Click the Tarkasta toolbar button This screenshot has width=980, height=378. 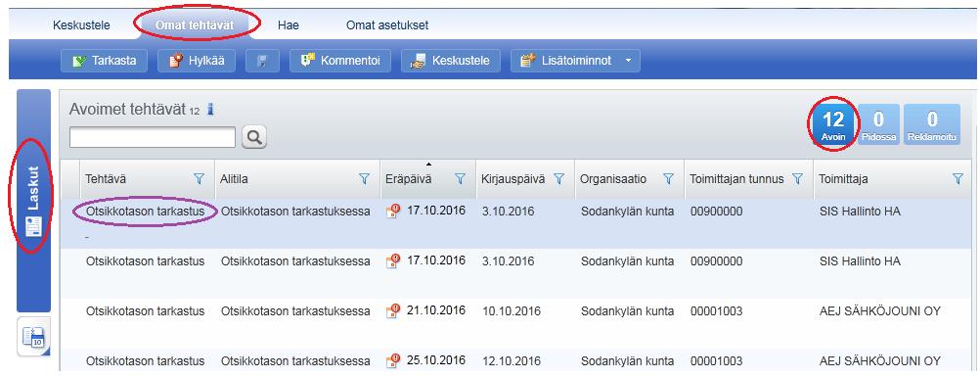pyautogui.click(x=104, y=61)
